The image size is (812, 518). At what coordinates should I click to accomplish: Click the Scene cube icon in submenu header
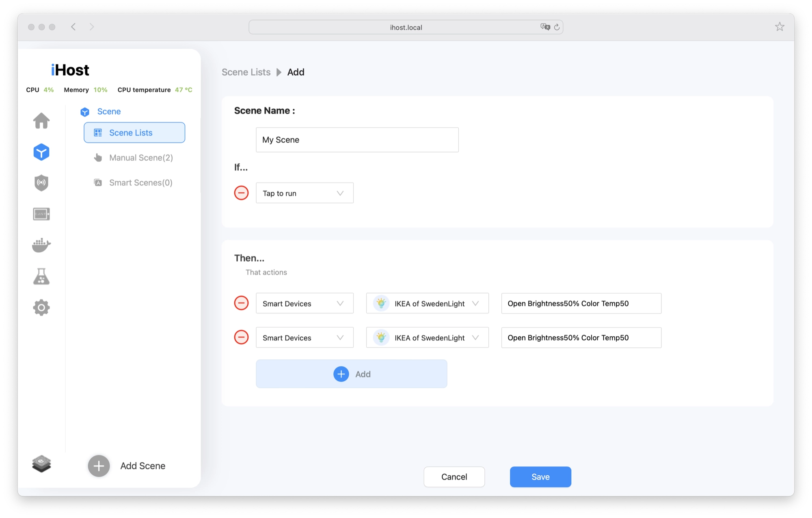pyautogui.click(x=85, y=112)
